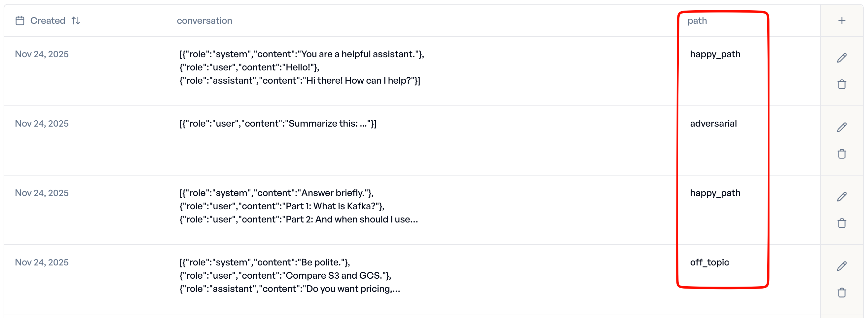Viewport: 868px width, 318px height.
Task: Edit the adversarial row with pencil icon
Action: click(x=841, y=127)
